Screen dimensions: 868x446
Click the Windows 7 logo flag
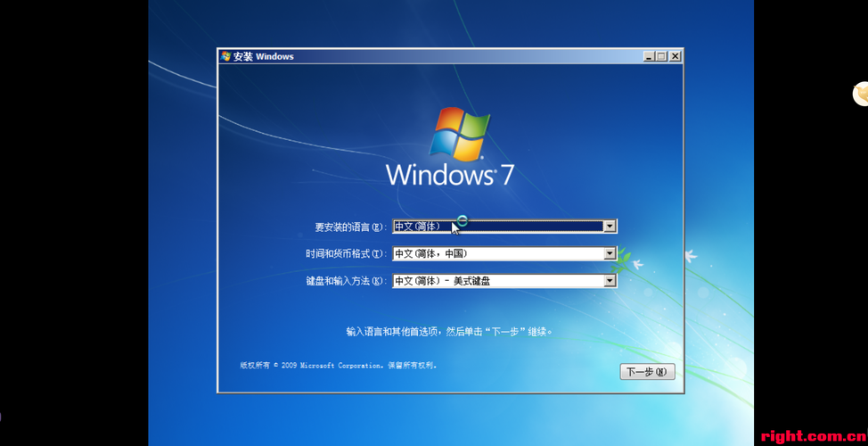pyautogui.click(x=460, y=134)
